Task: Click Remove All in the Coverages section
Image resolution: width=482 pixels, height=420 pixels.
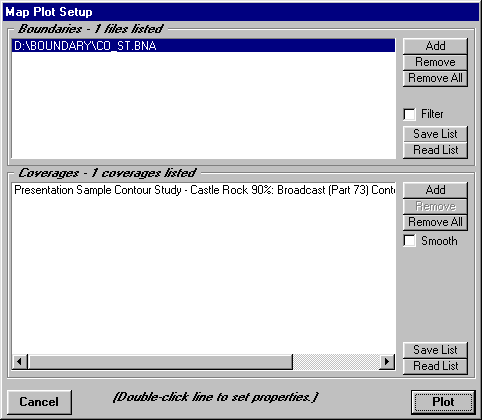Action: 435,222
